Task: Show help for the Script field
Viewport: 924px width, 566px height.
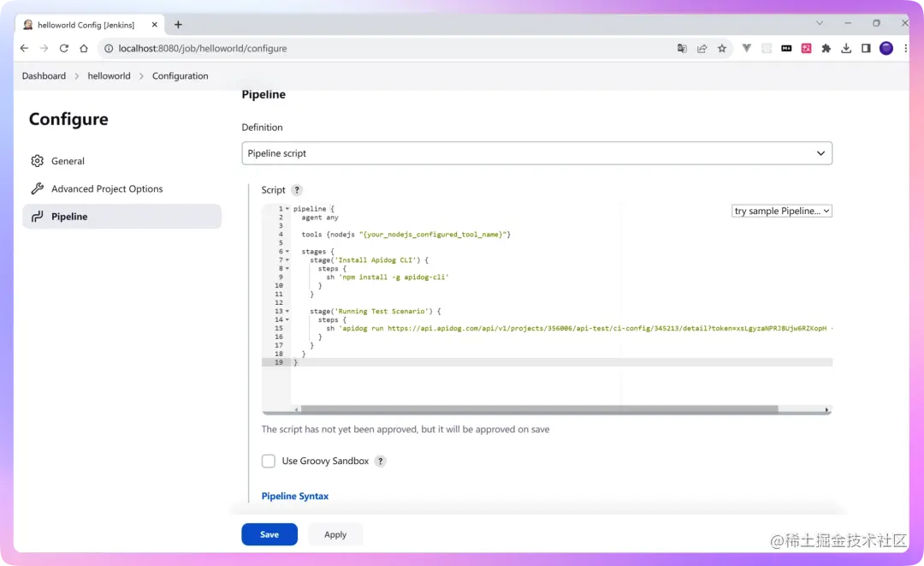Action: tap(297, 190)
